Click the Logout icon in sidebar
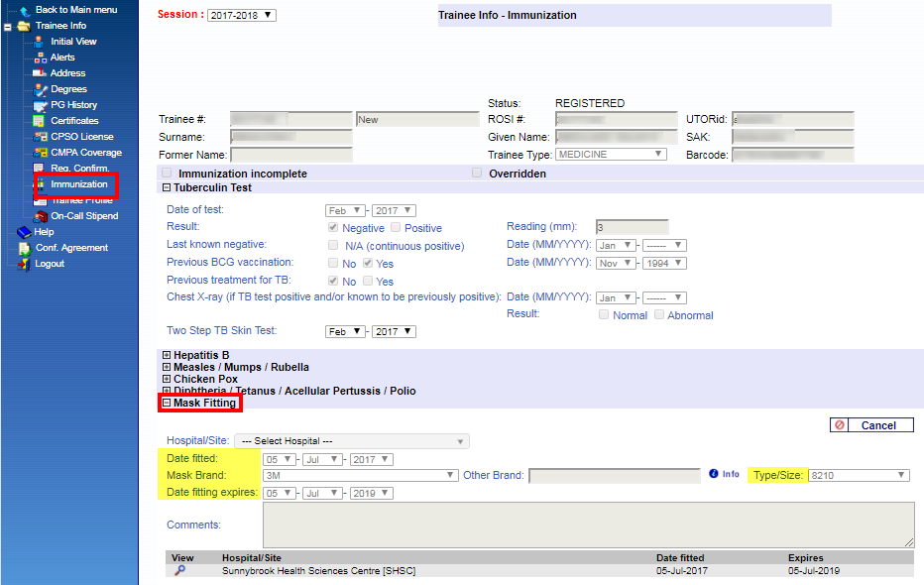The width and height of the screenshot is (924, 585). [x=24, y=264]
